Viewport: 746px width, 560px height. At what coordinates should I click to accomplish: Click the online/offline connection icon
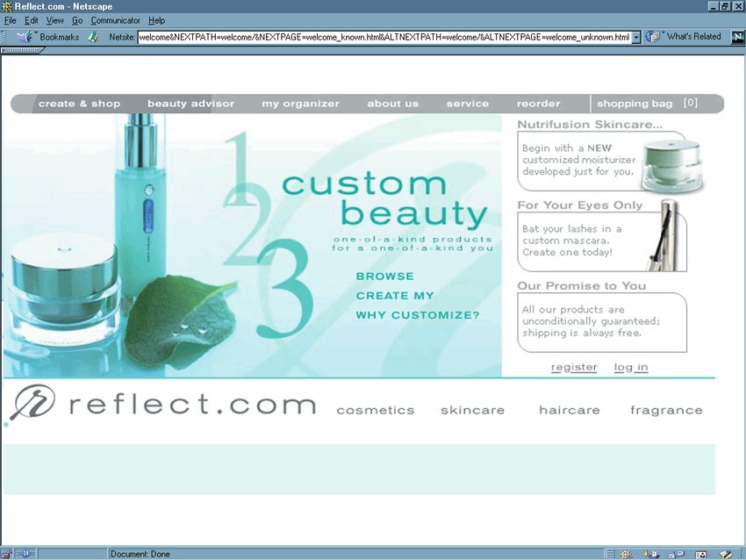25,554
